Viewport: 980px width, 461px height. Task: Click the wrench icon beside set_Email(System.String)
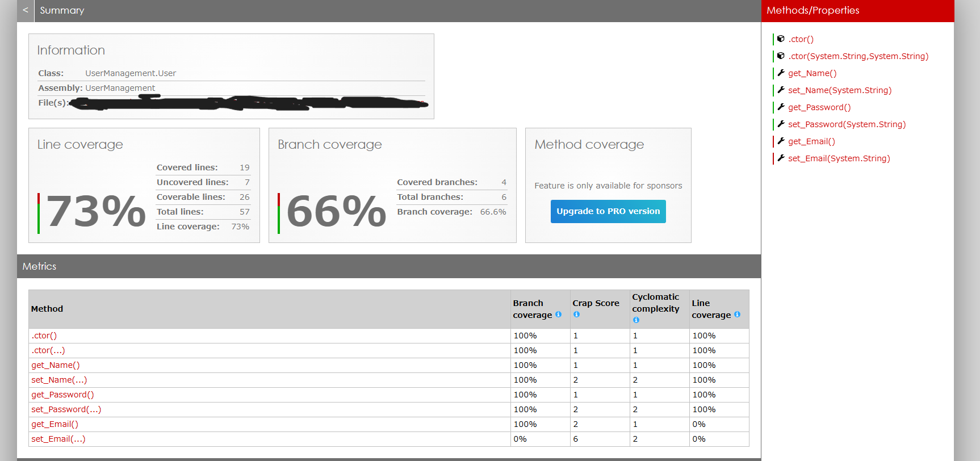(x=781, y=158)
